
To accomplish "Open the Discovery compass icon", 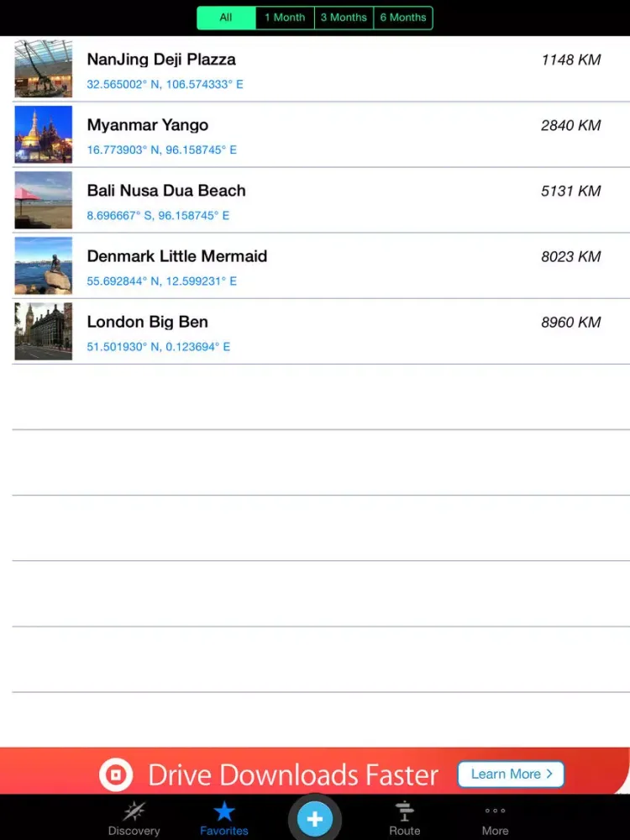I will (x=134, y=811).
